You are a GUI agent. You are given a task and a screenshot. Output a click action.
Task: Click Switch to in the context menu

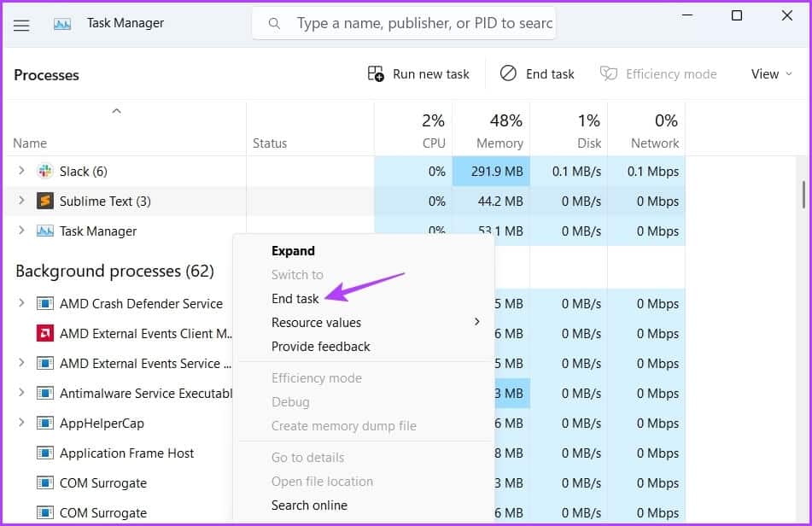297,275
